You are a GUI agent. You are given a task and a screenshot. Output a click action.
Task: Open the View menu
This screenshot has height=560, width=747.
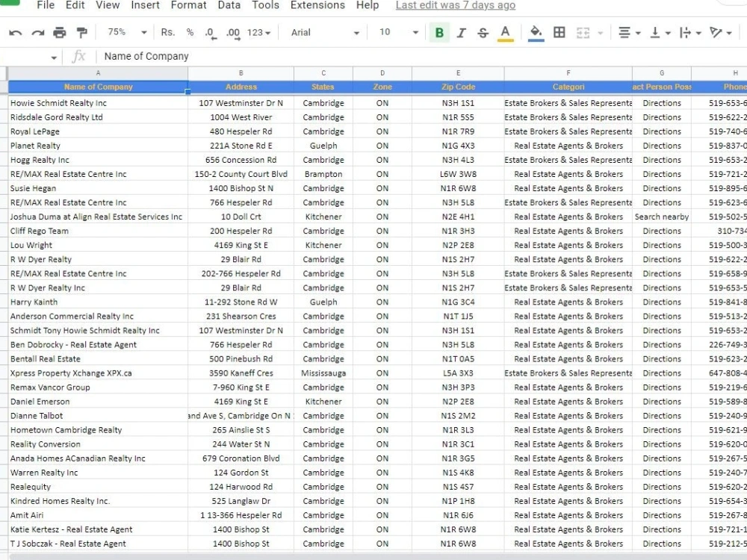[x=108, y=5]
